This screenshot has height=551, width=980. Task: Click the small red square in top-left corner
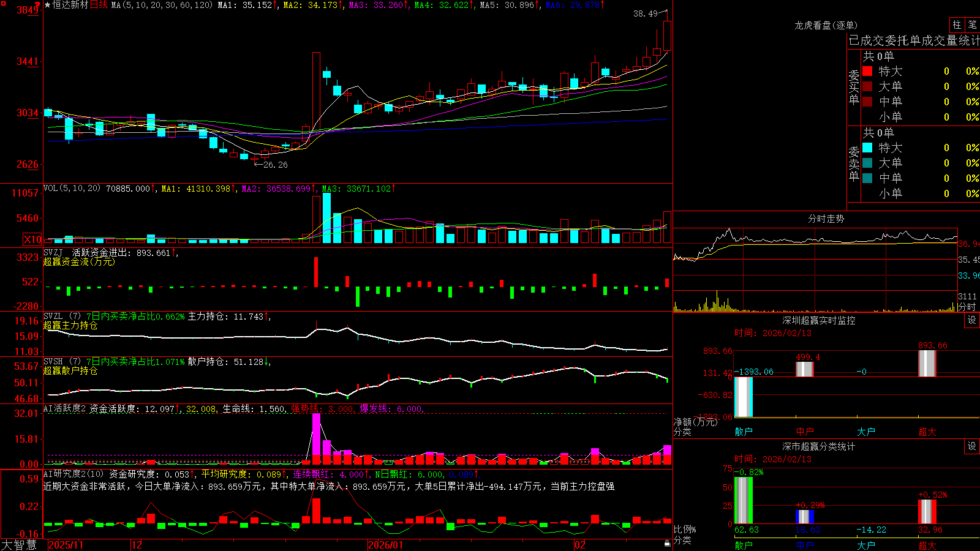click(x=3, y=3)
